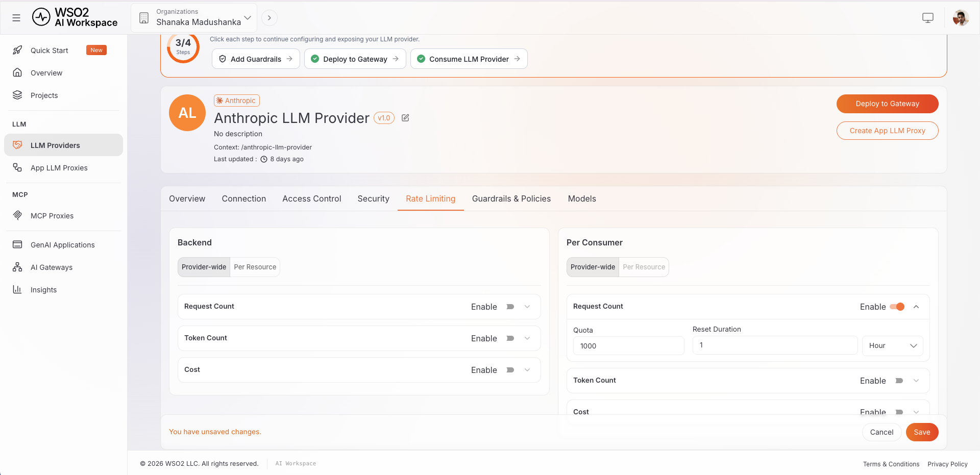The image size is (980, 475).
Task: Switch to the Security tab
Action: click(x=373, y=198)
